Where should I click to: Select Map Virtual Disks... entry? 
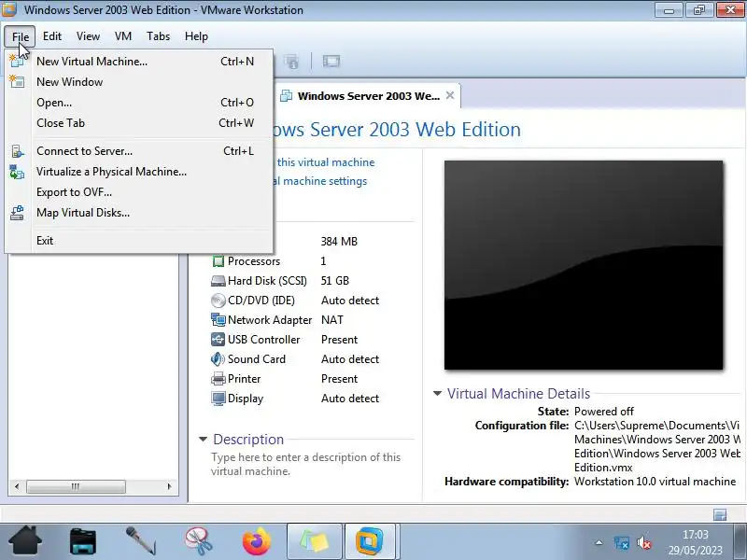(x=138, y=213)
